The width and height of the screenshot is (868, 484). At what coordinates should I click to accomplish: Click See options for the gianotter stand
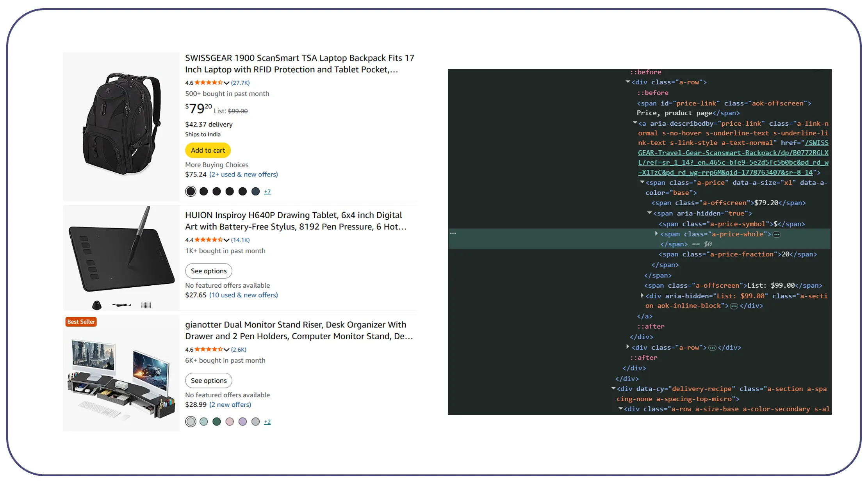pos(209,381)
